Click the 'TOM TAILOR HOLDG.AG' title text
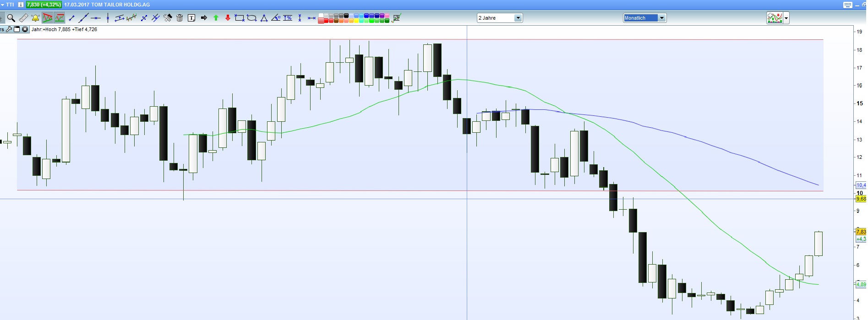Screen dimensions: 868x320 120,5
